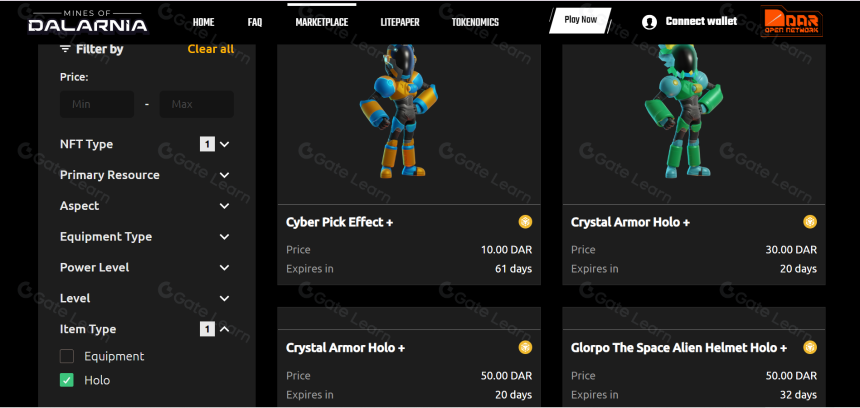Image resolution: width=860 pixels, height=408 pixels.
Task: Click the Play Now button
Action: 580,20
